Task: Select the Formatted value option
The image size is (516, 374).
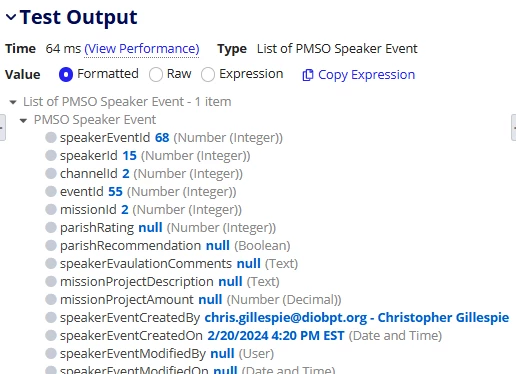Action: [x=66, y=74]
